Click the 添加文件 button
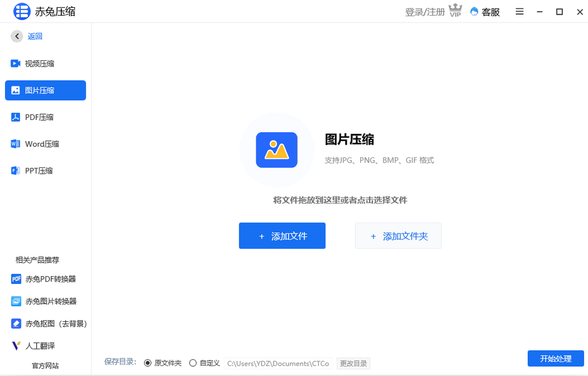The image size is (588, 376). [282, 236]
